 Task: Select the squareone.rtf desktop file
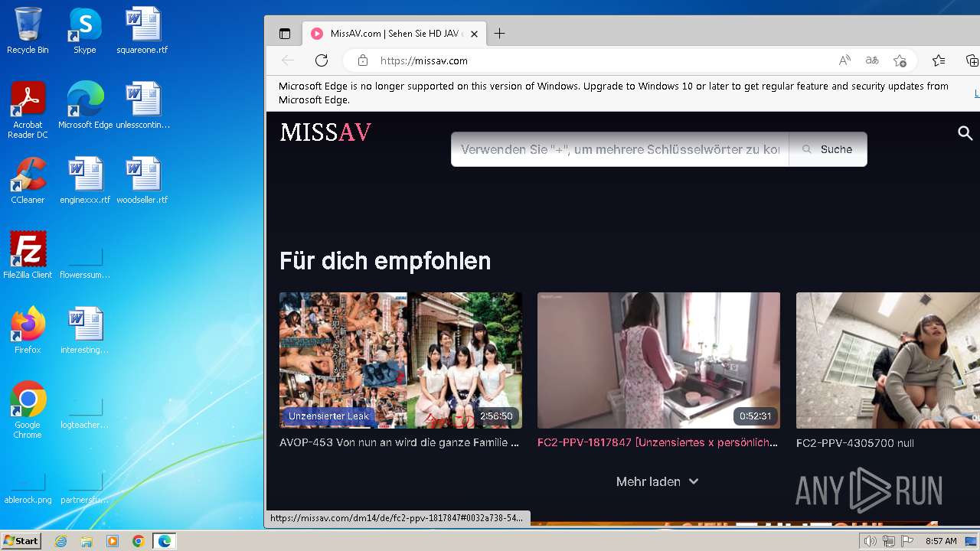tap(142, 31)
